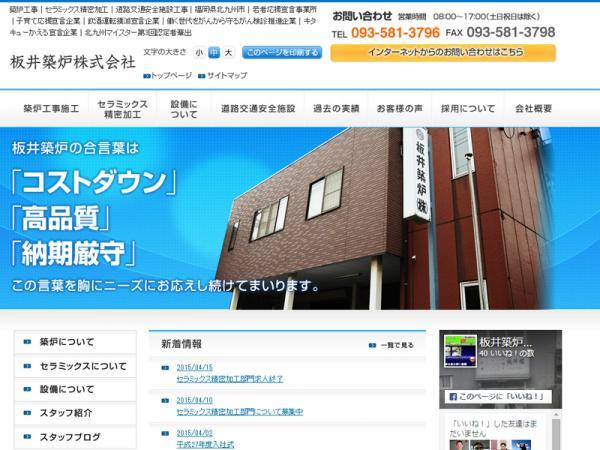
Task: Click the 板井築炉株式会社 company logo
Action: (x=73, y=62)
